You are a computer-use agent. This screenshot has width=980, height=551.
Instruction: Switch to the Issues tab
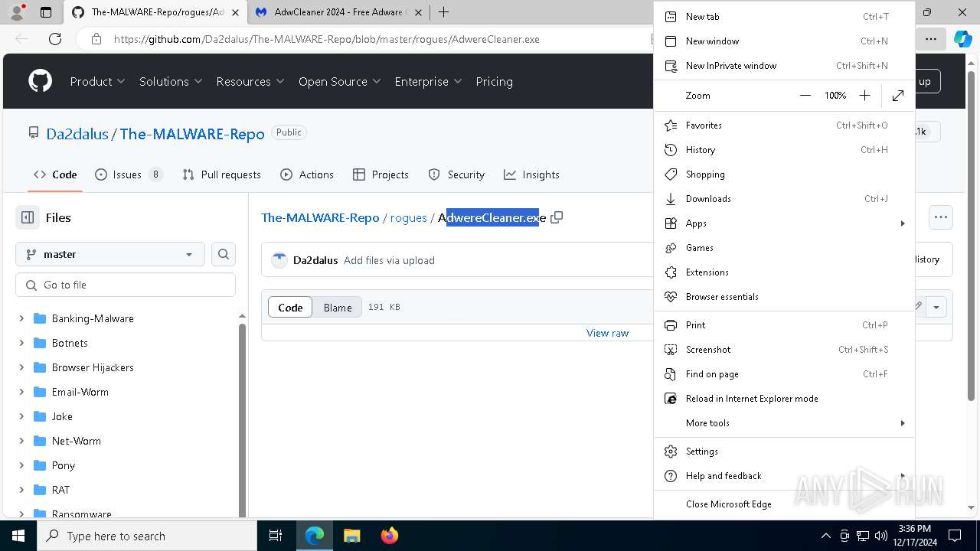click(129, 174)
